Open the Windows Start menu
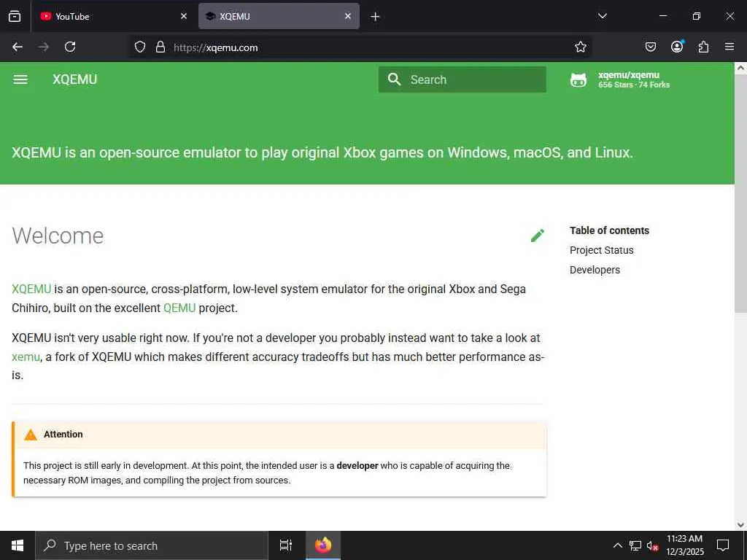747x560 pixels. 18,545
